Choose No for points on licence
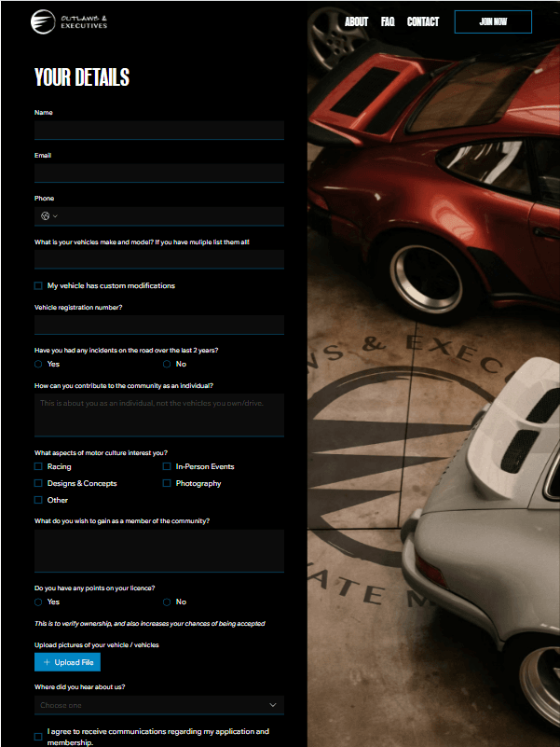 coord(167,602)
